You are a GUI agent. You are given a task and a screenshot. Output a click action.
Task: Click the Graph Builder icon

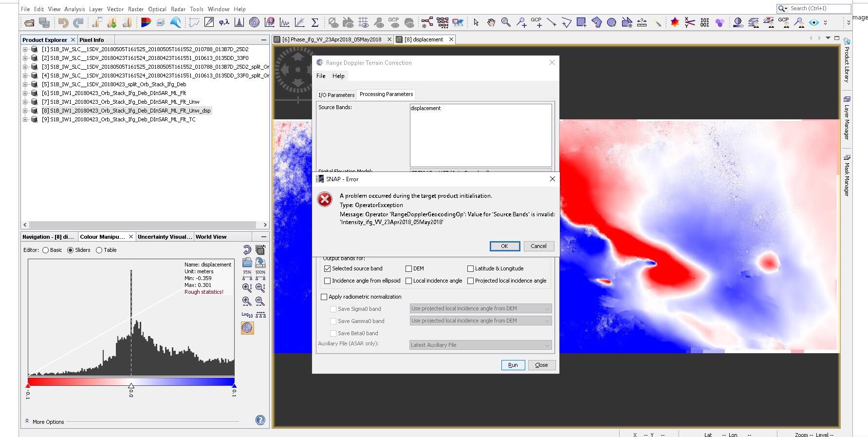(427, 22)
